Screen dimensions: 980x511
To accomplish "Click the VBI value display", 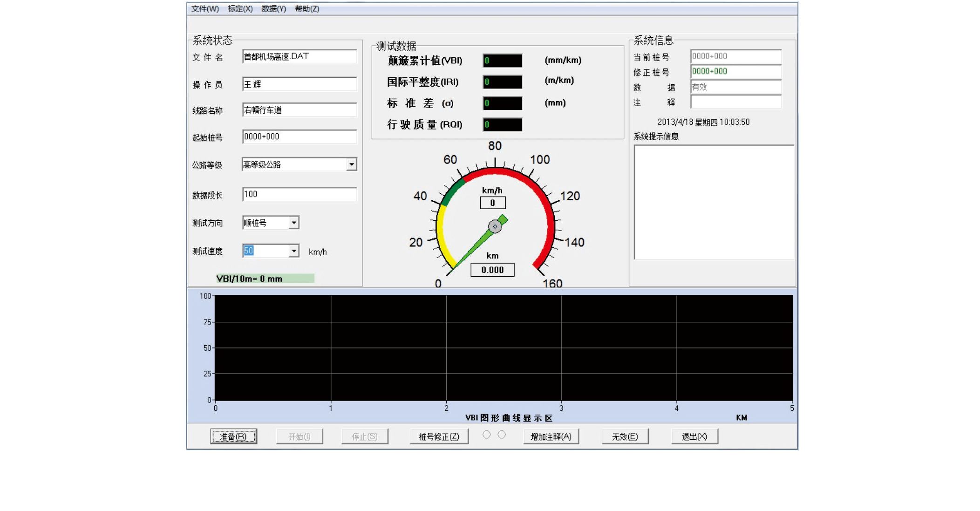I will tap(502, 61).
